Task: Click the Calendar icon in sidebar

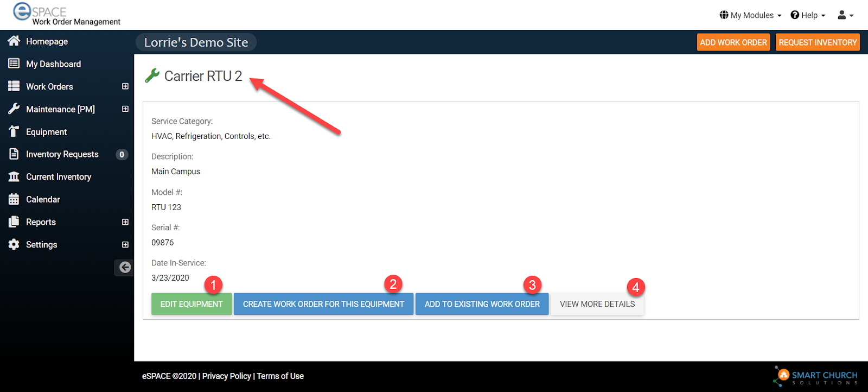Action: [x=14, y=199]
